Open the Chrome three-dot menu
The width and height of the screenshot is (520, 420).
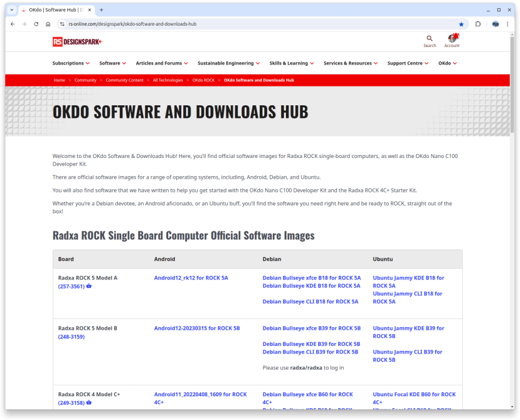pos(507,24)
